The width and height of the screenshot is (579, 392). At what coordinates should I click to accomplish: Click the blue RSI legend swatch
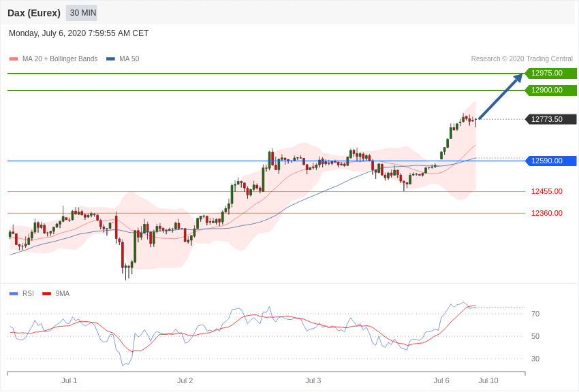(14, 293)
